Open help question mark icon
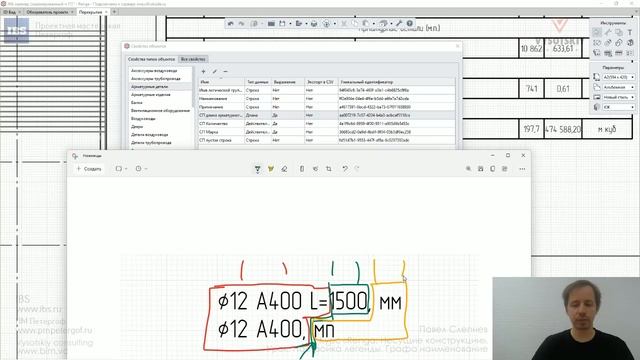 [x=410, y=24]
